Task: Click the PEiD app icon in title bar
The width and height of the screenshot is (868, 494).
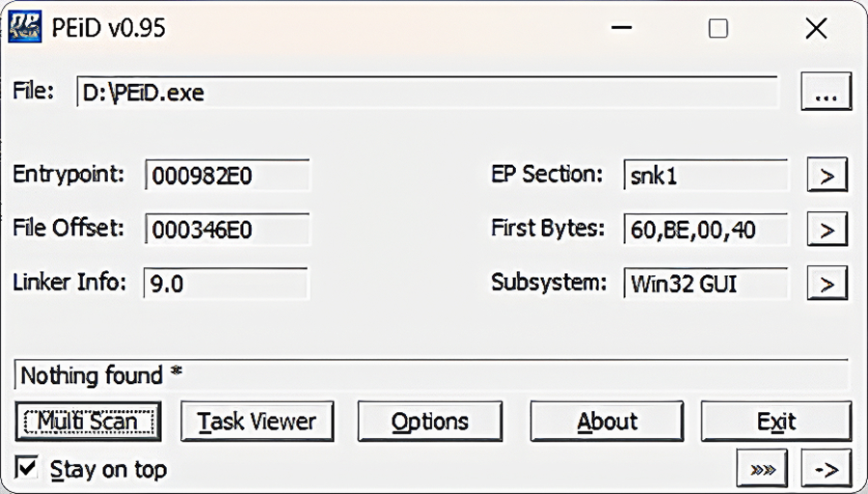Action: [x=24, y=27]
